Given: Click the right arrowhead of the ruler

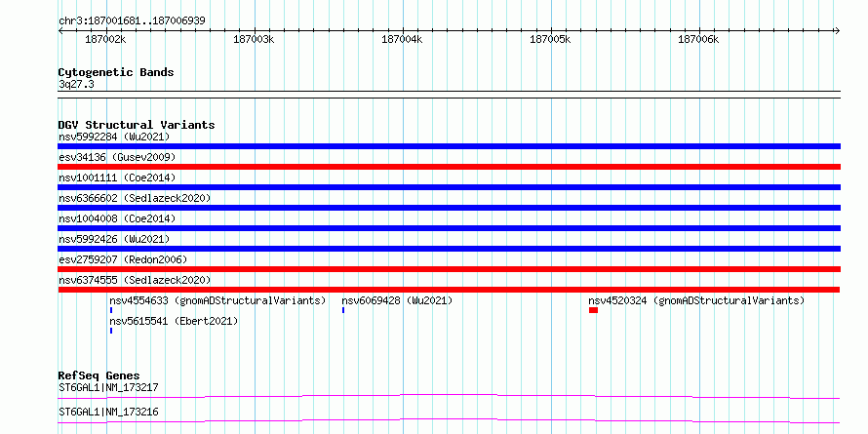Looking at the screenshot, I should pos(838,30).
